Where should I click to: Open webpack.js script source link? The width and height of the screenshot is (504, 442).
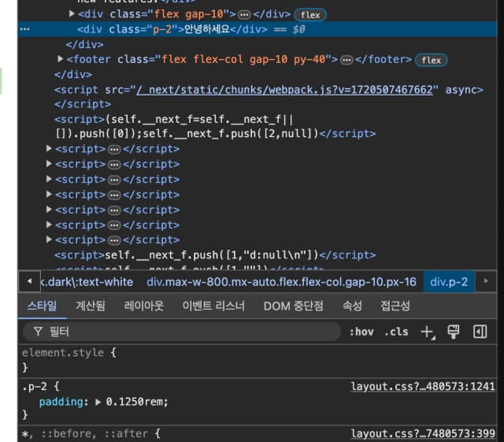click(x=285, y=90)
